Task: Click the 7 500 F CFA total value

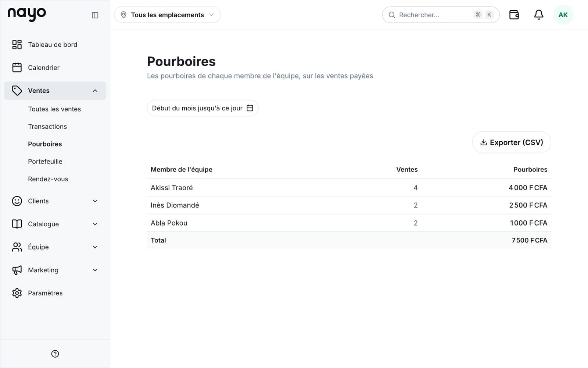Action: (x=529, y=240)
